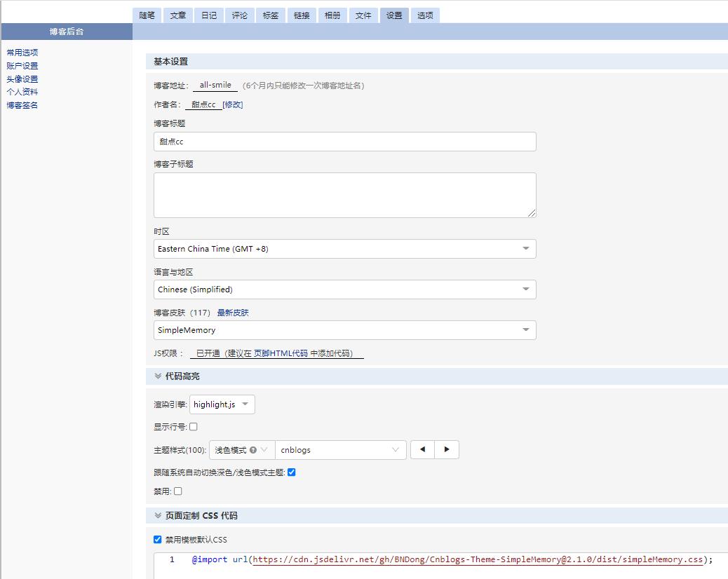Open 个人资料 in the sidebar
Viewport: 728px width, 579px height.
22,92
